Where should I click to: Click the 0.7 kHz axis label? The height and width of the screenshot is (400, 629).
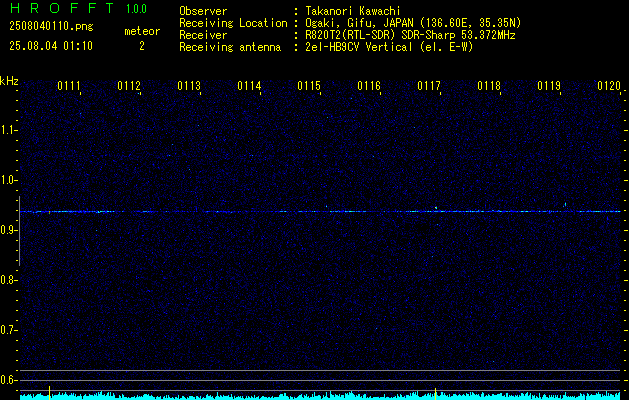coord(8,330)
